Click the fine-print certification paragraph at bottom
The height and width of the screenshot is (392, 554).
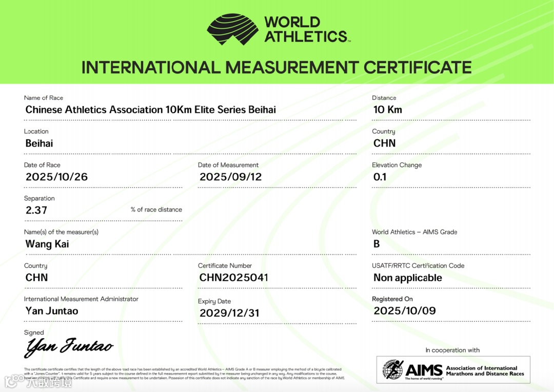pyautogui.click(x=184, y=374)
